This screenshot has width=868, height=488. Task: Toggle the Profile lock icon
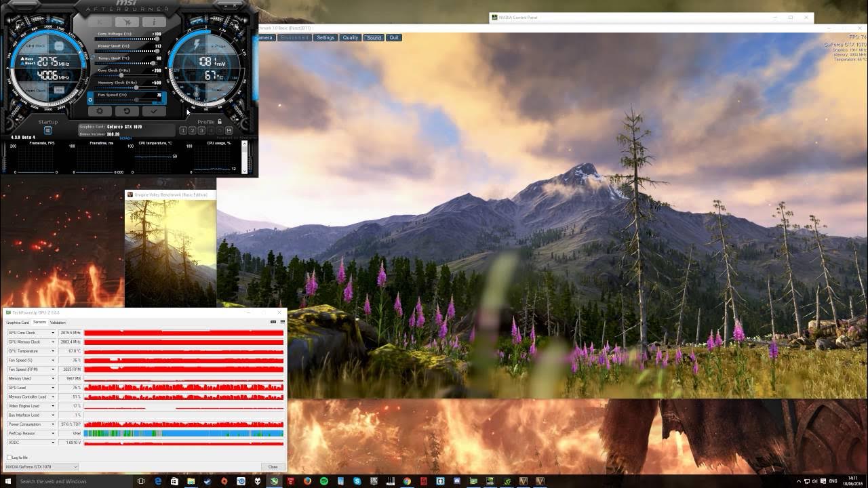[220, 121]
